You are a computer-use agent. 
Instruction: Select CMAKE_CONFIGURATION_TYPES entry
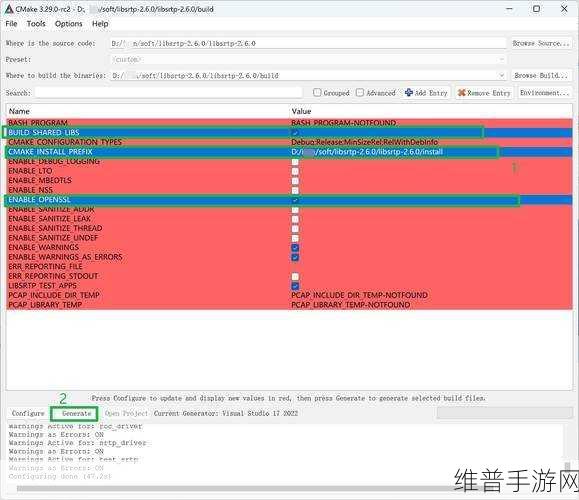[65, 142]
